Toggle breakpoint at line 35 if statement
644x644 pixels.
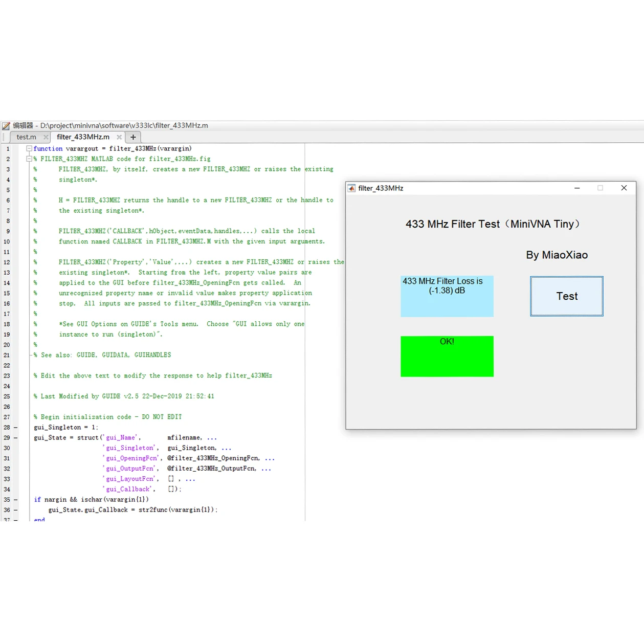click(15, 500)
